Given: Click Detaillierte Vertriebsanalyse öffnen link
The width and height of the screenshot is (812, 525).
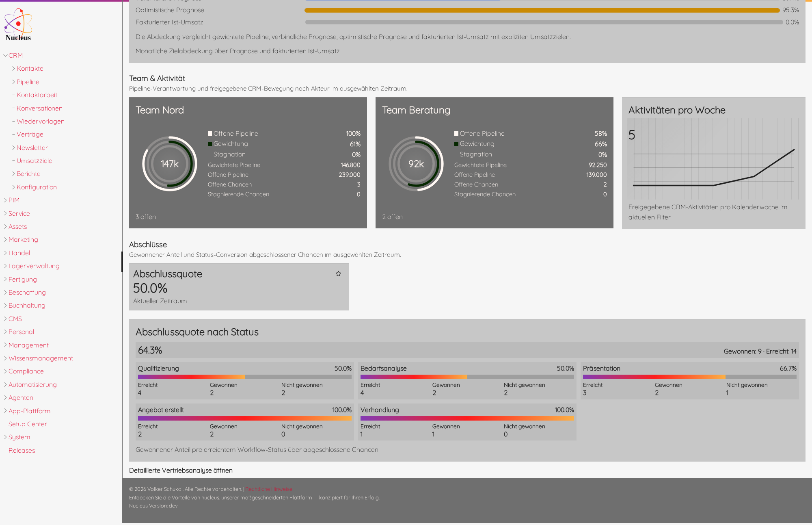Looking at the screenshot, I should coord(181,470).
